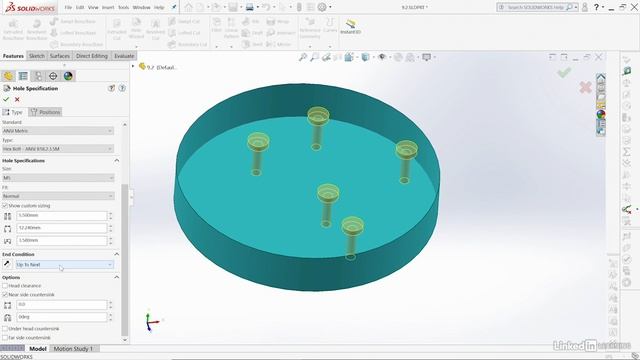
Task: Click the large red cancel X in viewport
Action: (585, 87)
